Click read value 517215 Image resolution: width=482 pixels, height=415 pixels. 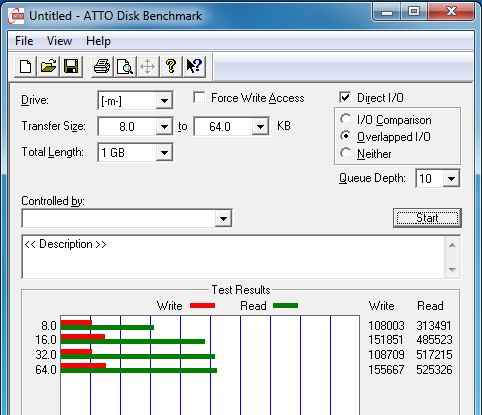click(x=435, y=355)
